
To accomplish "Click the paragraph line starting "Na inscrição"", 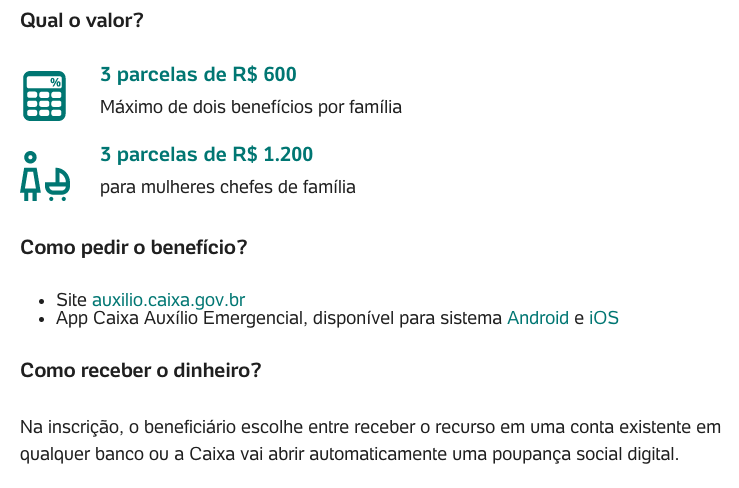I will point(370,427).
